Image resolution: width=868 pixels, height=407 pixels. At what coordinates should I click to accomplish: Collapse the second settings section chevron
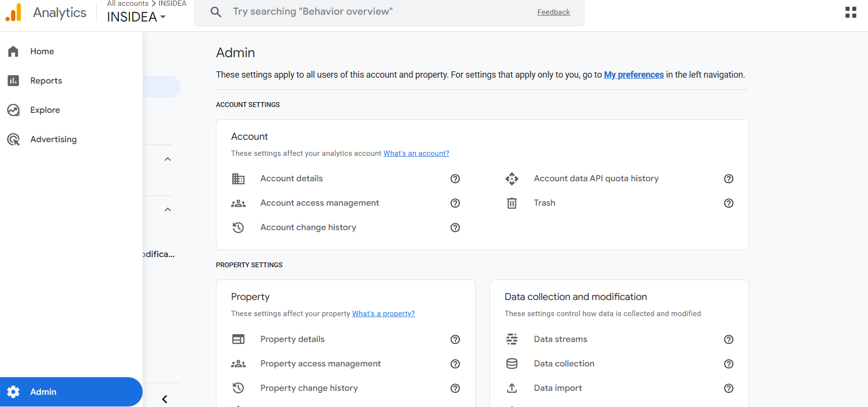coord(168,210)
